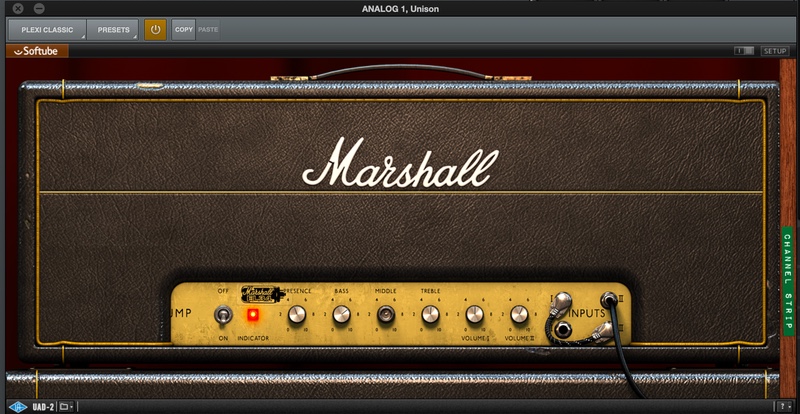Minimize the ANALOG 1 Unison window
Image resolution: width=800 pixels, height=414 pixels.
click(39, 9)
